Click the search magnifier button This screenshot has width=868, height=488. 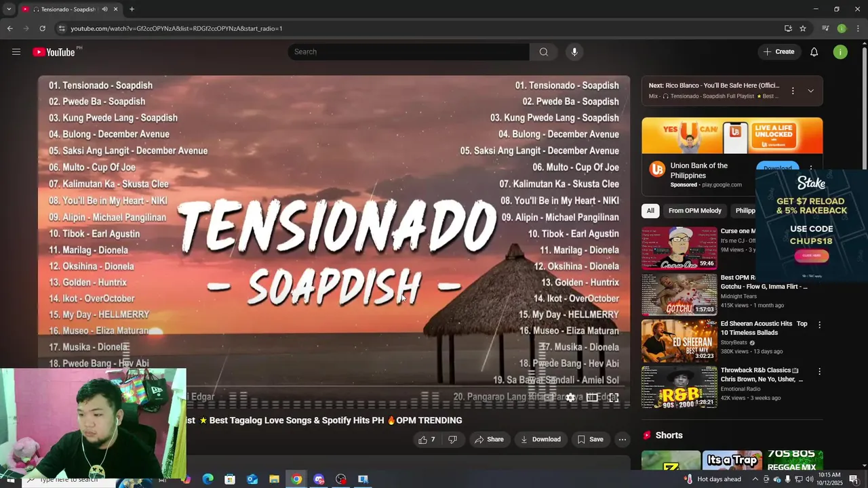coord(544,52)
